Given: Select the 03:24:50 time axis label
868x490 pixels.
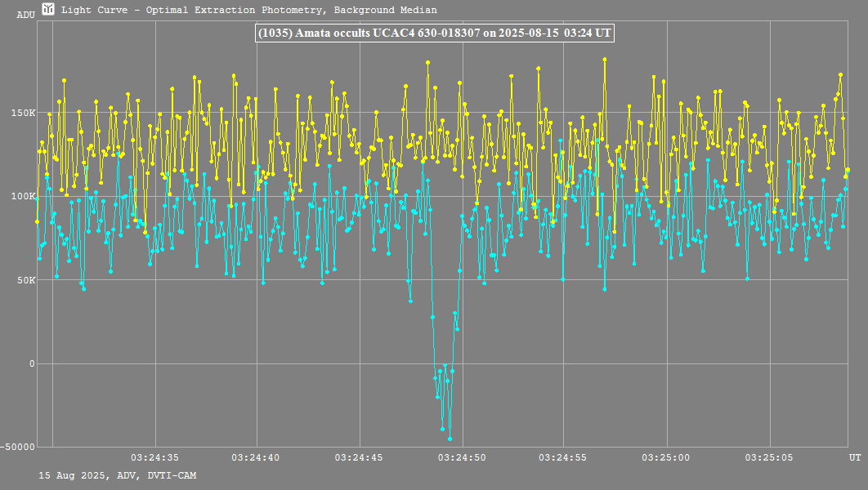Looking at the screenshot, I should (462, 457).
